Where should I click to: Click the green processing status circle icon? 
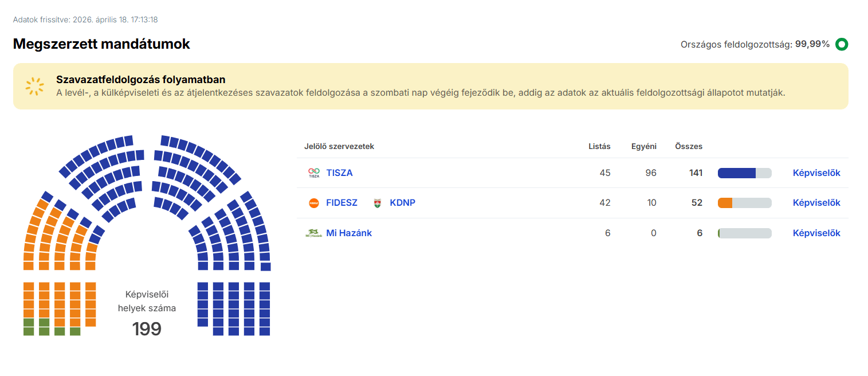841,44
